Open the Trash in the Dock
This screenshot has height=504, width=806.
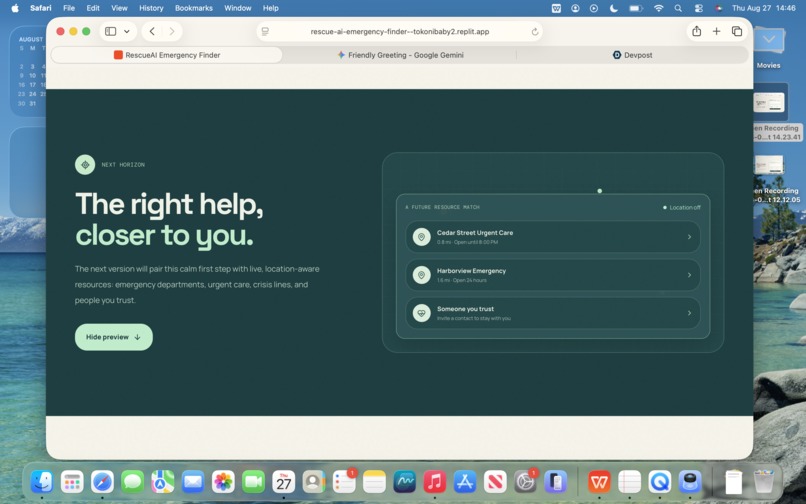[764, 482]
